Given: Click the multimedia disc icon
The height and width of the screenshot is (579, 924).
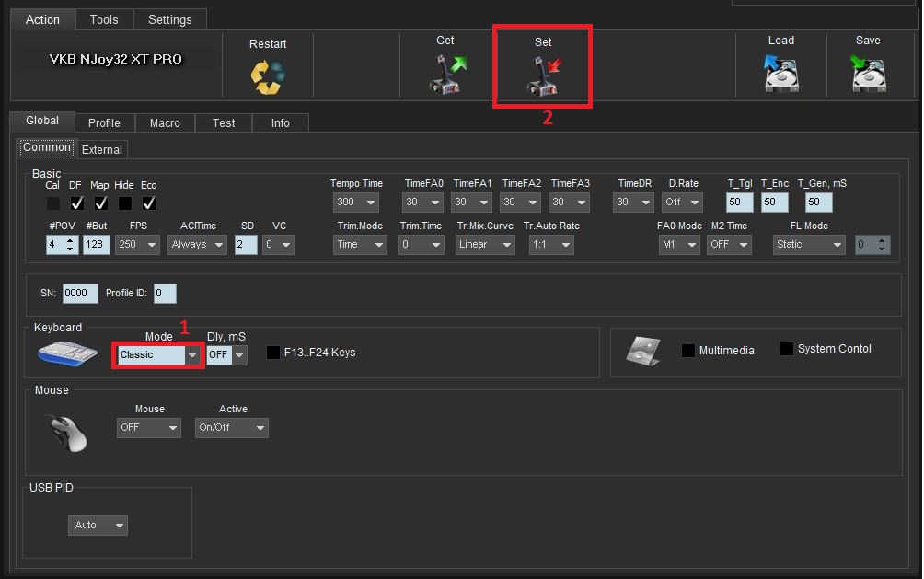Looking at the screenshot, I should [x=643, y=350].
